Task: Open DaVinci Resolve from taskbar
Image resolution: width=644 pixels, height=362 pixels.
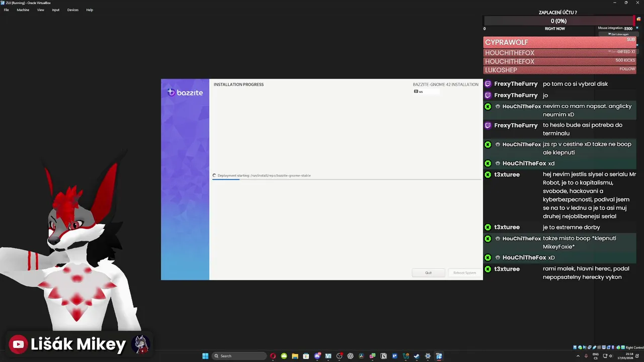Action: coord(361,356)
